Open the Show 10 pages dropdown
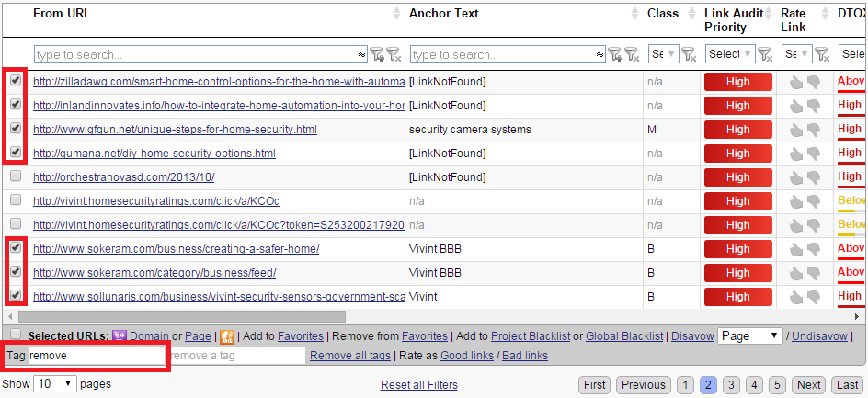Screen dimensions: 868x398 click(55, 383)
